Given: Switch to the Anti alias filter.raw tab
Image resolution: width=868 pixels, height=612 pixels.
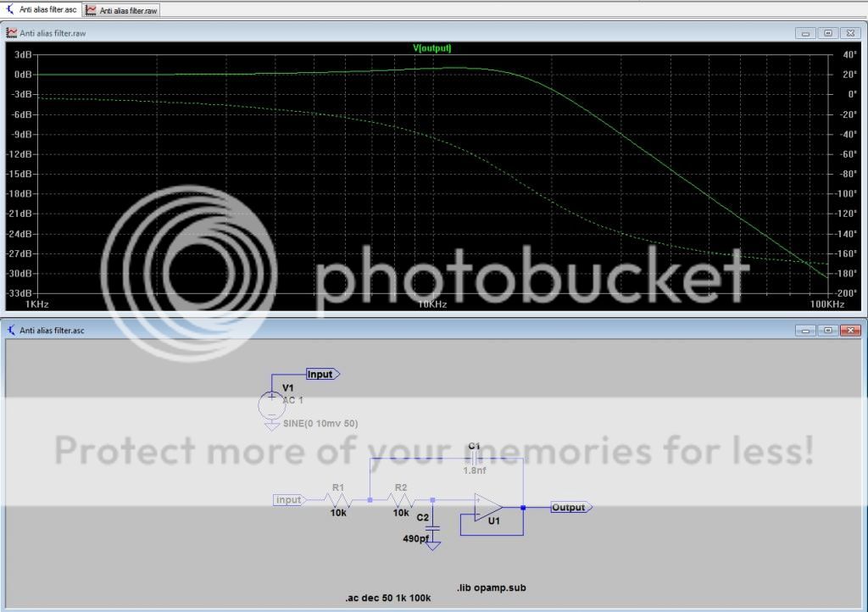Looking at the screenshot, I should pos(121,10).
